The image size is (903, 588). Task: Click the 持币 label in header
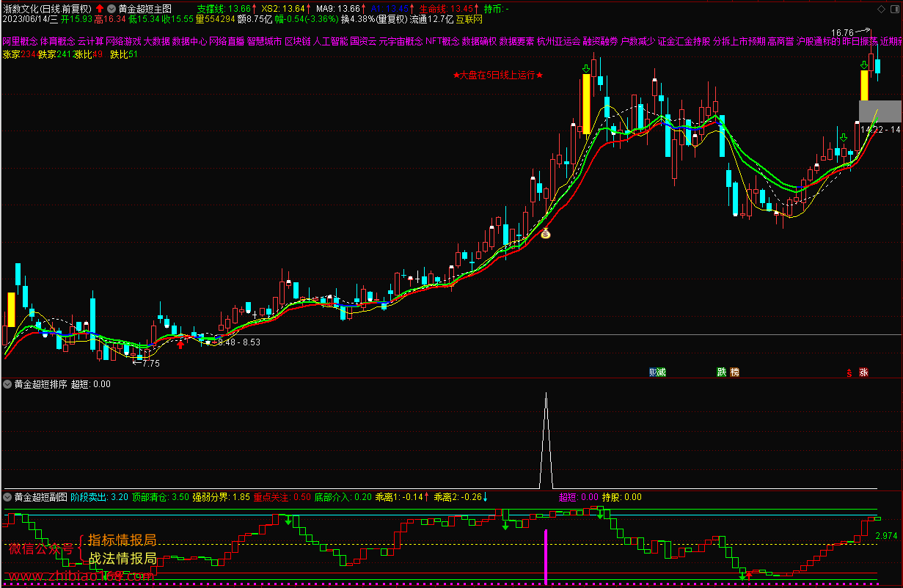[493, 9]
